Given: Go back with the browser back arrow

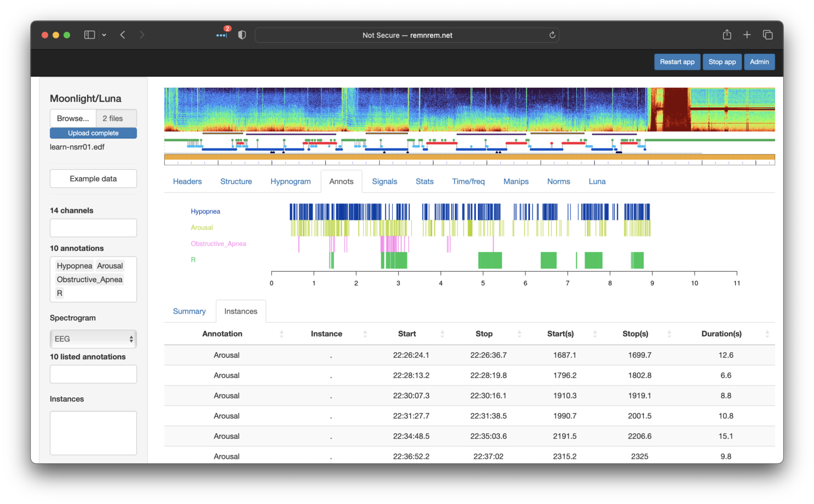Looking at the screenshot, I should (x=123, y=35).
